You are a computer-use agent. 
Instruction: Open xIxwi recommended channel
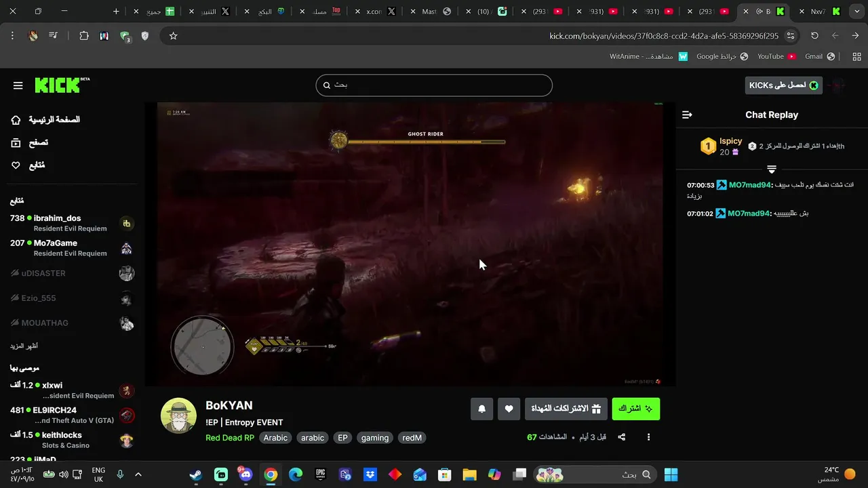[72, 390]
